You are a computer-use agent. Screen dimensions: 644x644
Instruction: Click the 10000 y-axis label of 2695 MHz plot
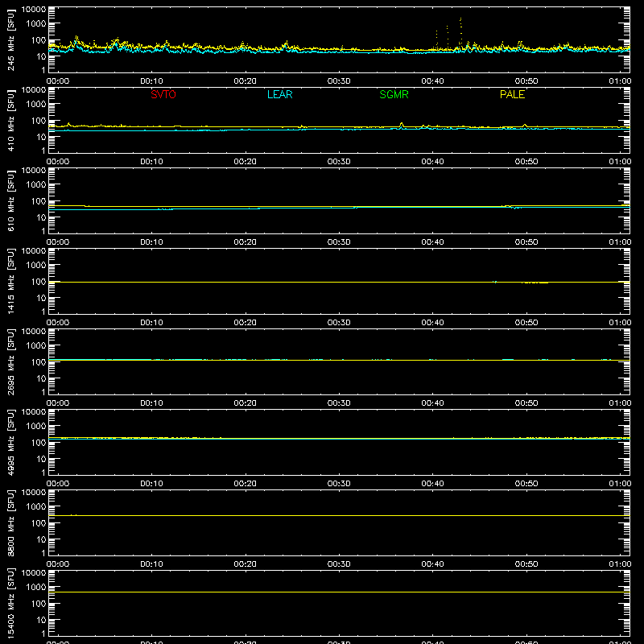34,332
